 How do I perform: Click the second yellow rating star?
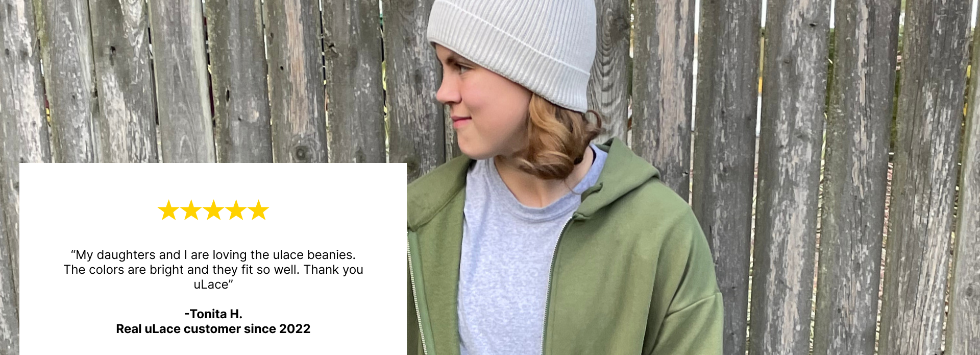[x=191, y=210]
